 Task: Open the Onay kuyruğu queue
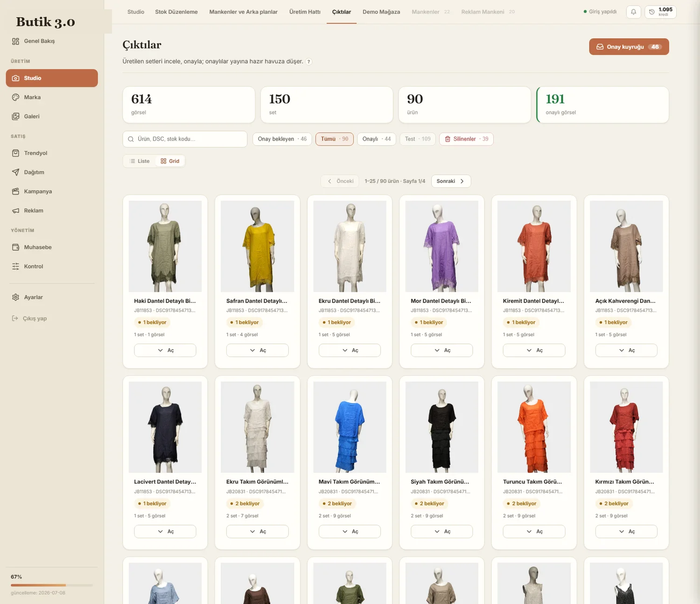629,47
